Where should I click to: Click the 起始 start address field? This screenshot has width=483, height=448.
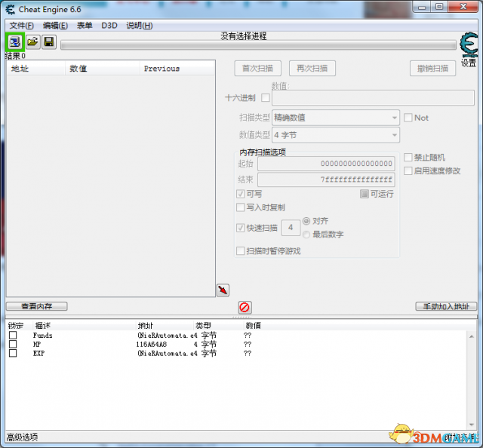coord(326,164)
